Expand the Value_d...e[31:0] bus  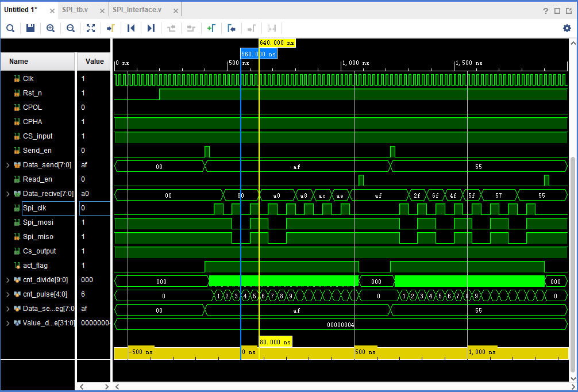pyautogui.click(x=7, y=323)
